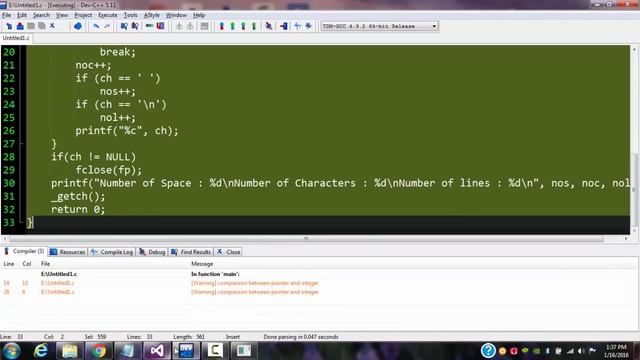The width and height of the screenshot is (640, 360).
Task: Open the File menu
Action: (x=7, y=15)
